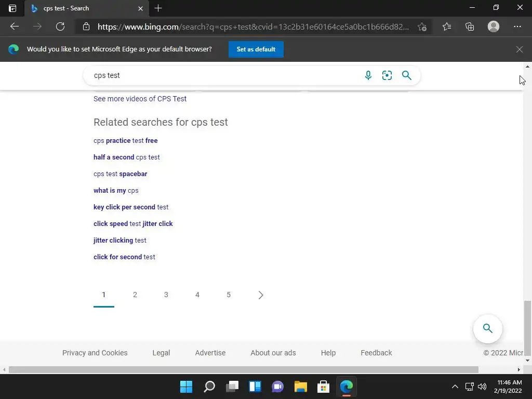Viewport: 532px width, 399px height.
Task: Open the Legal footer link
Action: coord(161,353)
